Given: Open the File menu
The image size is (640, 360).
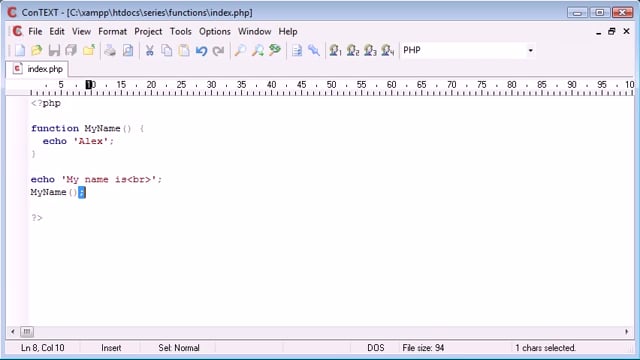Looking at the screenshot, I should 35,31.
